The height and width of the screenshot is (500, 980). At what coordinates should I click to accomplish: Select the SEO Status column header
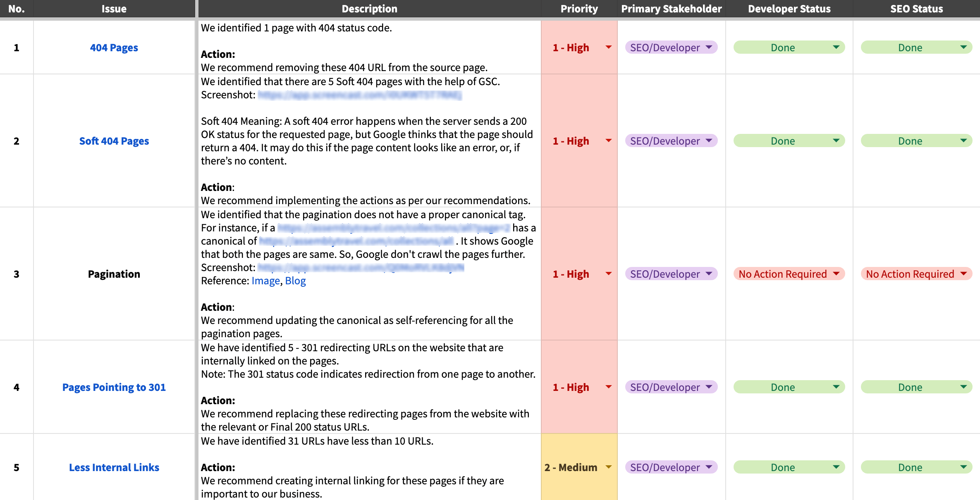[916, 9]
